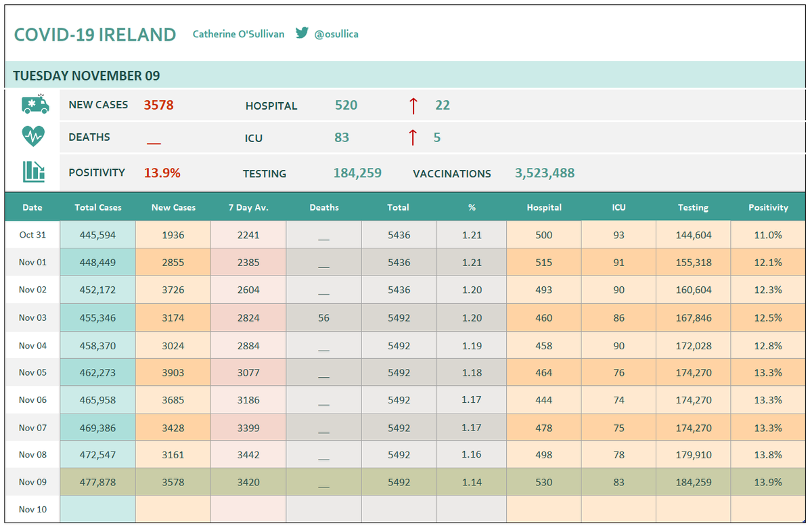Image resolution: width=812 pixels, height=528 pixels.
Task: Click the ambulance icon beside New Cases
Action: point(35,104)
